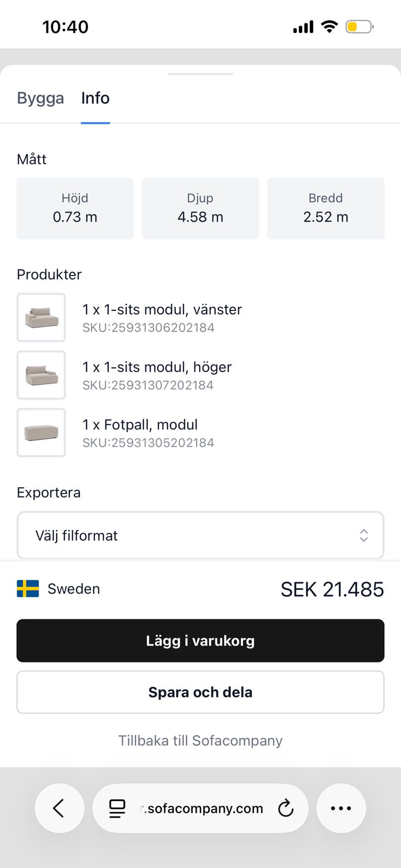Open the Fotpall module thumbnail
Viewport: 401px width, 868px height.
[41, 432]
